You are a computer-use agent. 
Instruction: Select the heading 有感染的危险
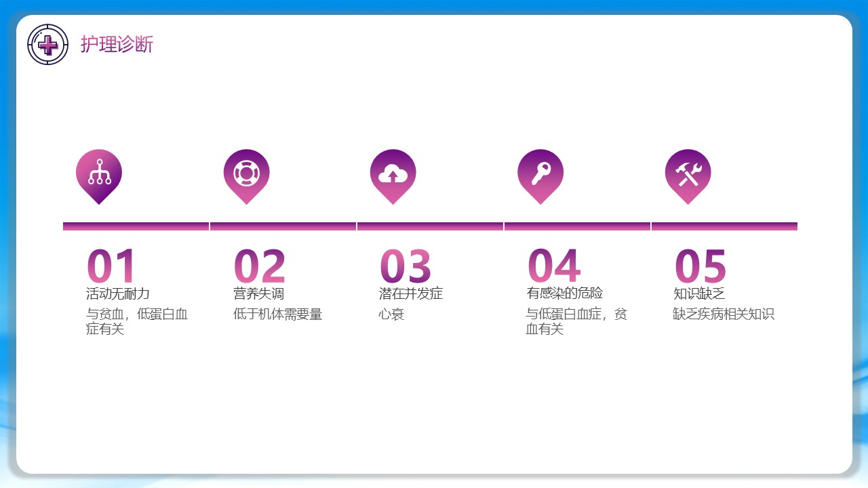tap(565, 293)
